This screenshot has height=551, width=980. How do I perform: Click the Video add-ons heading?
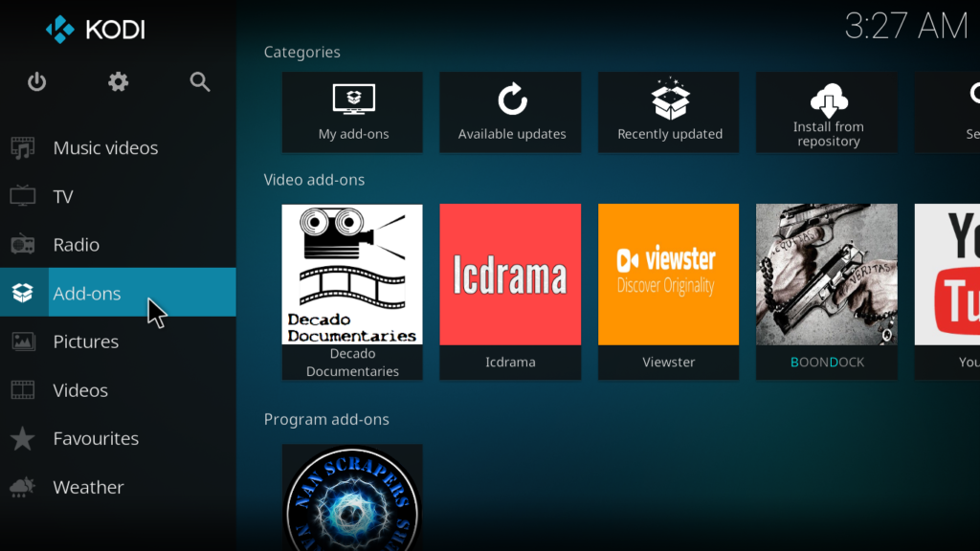314,180
